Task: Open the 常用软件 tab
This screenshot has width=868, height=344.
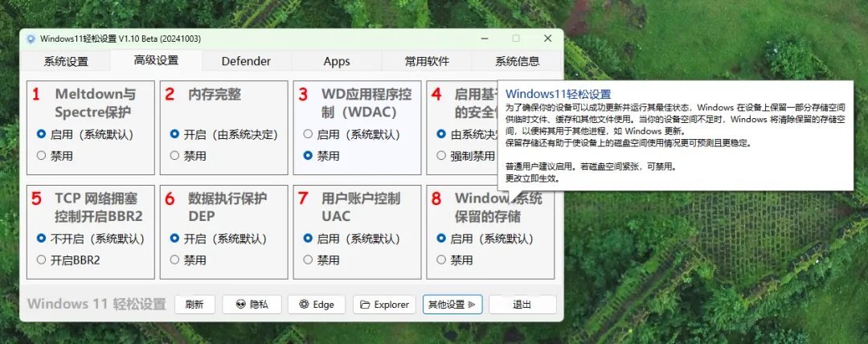Action: (427, 61)
